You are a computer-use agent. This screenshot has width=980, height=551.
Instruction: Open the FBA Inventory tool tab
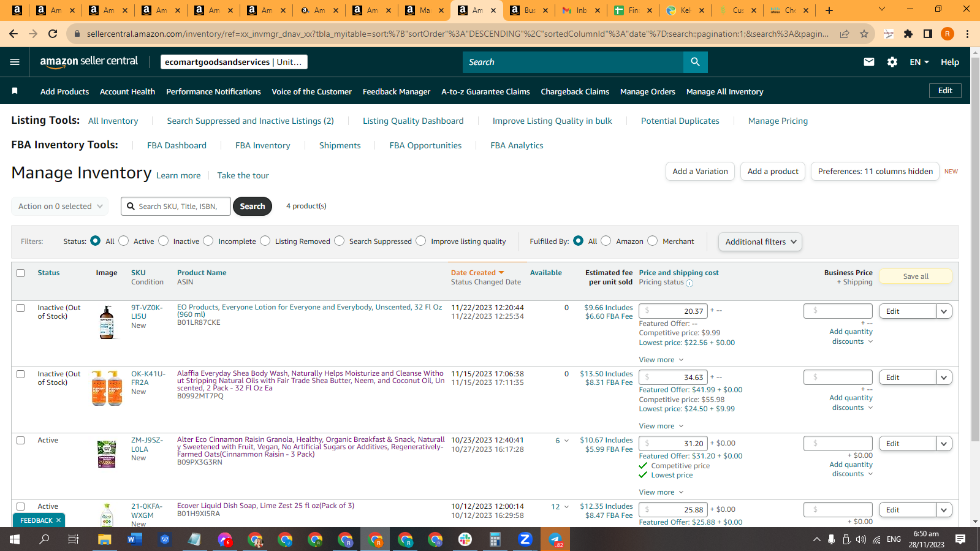(263, 145)
